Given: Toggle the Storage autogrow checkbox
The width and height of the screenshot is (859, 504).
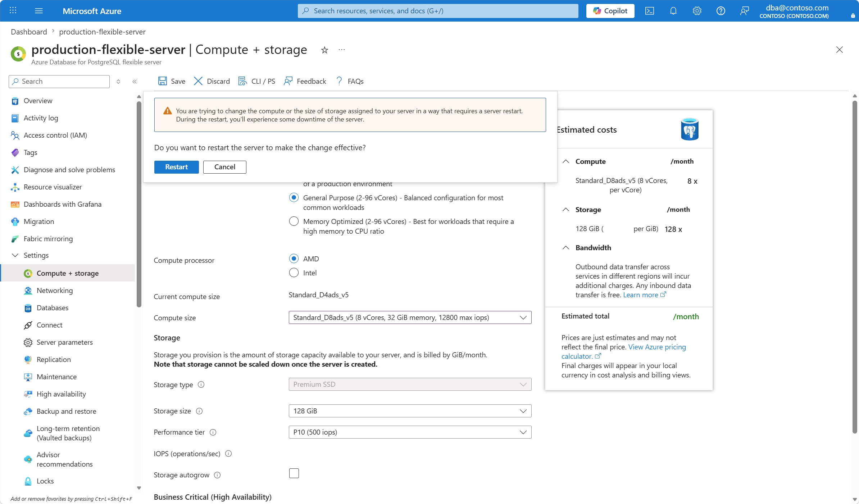Looking at the screenshot, I should click(294, 473).
